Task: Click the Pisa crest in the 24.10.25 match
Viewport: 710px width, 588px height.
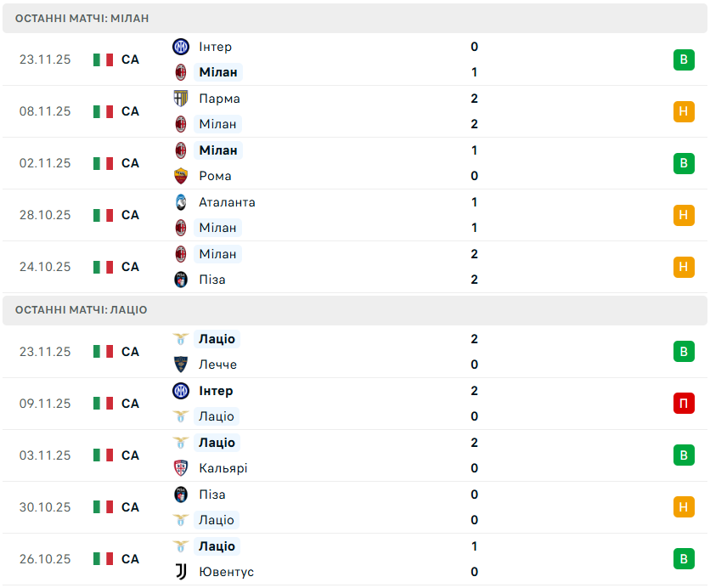Action: point(180,280)
